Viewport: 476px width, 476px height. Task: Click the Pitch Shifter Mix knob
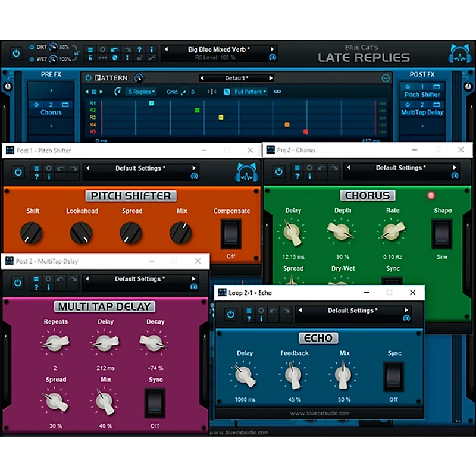pyautogui.click(x=181, y=233)
